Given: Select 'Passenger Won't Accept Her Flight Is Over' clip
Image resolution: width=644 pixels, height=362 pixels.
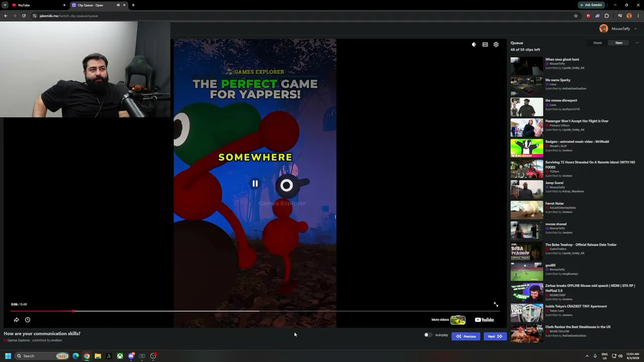Looking at the screenshot, I should [577, 121].
